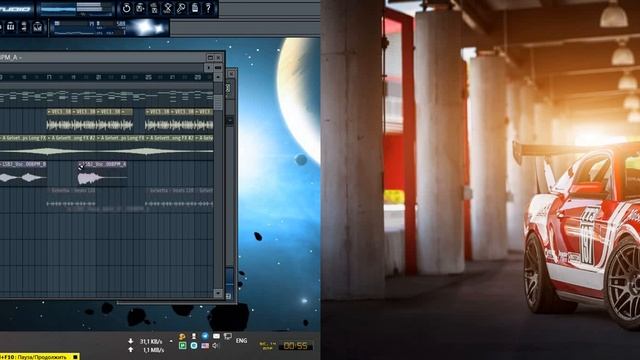The height and width of the screenshot is (360, 640).
Task: Click the 00:55 taskbar clock
Action: [x=296, y=346]
